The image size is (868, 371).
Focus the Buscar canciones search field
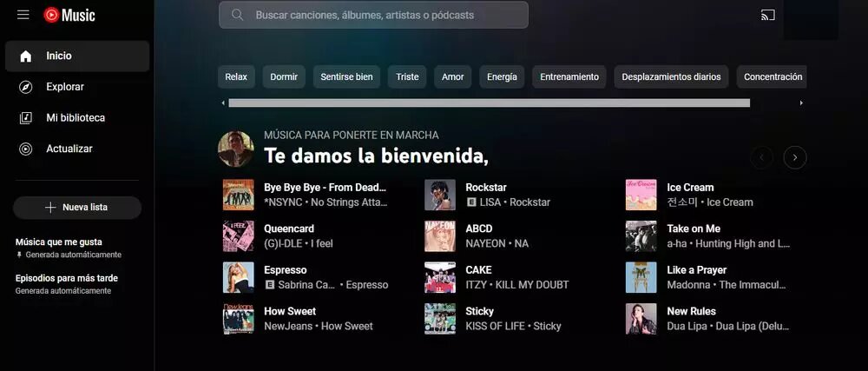point(373,15)
